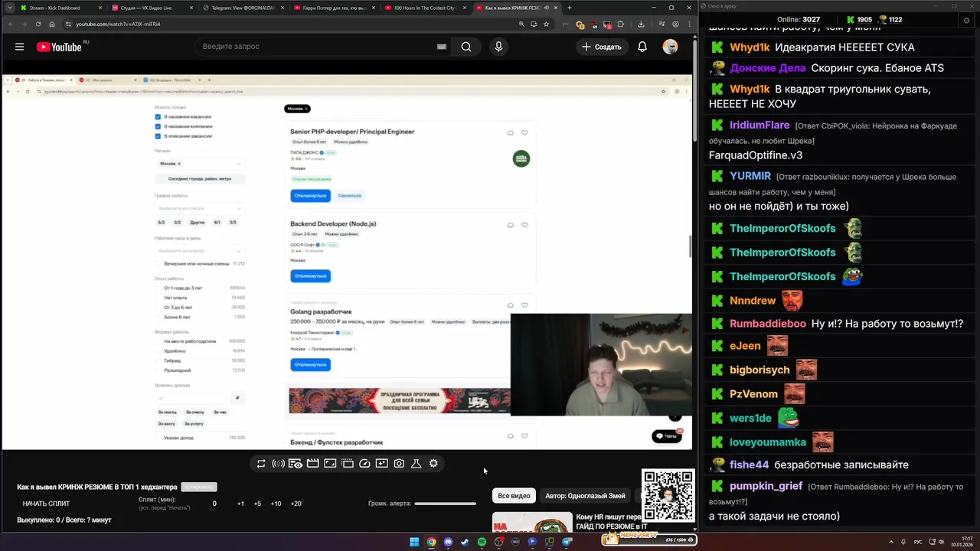Screen dimensions: 980x551
Task: Start YouTube voice search with microphone
Action: [x=498, y=47]
